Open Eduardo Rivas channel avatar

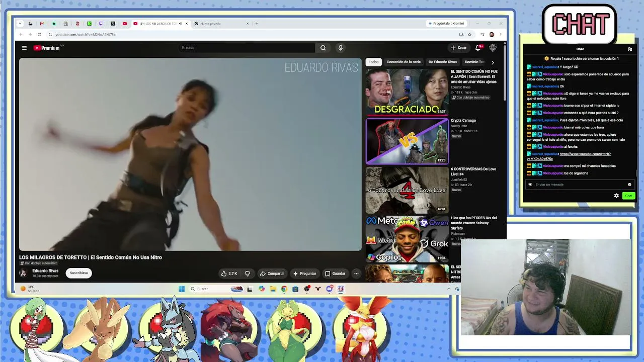[x=23, y=273]
